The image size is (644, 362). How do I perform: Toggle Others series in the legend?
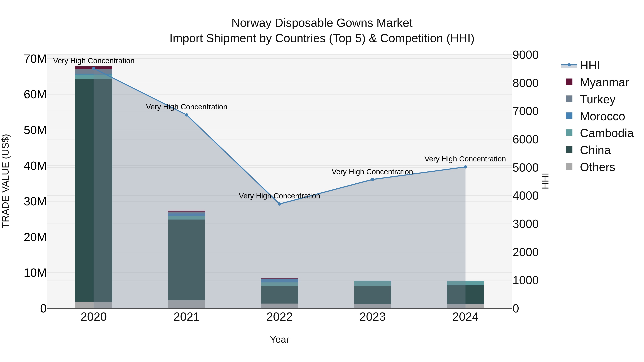click(x=590, y=167)
